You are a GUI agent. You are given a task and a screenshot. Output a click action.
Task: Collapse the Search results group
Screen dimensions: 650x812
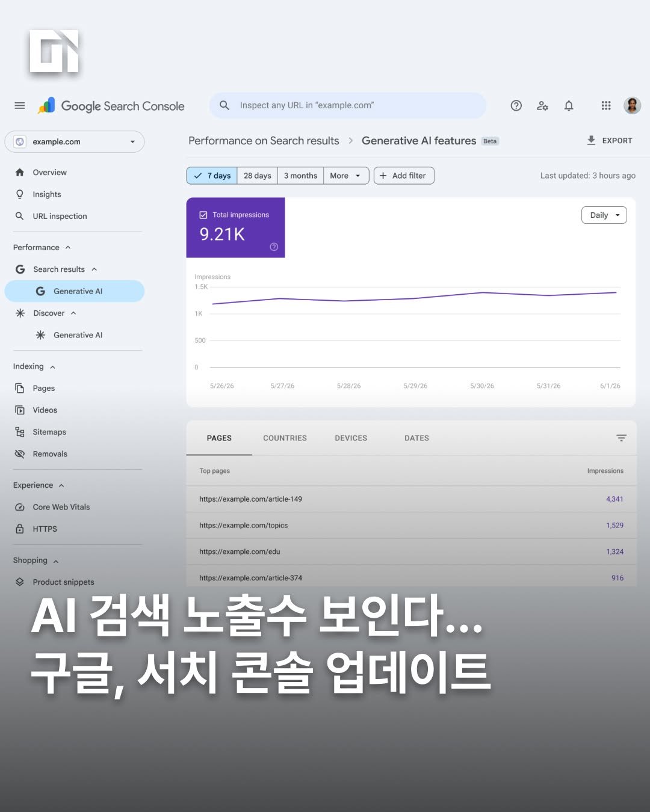94,269
